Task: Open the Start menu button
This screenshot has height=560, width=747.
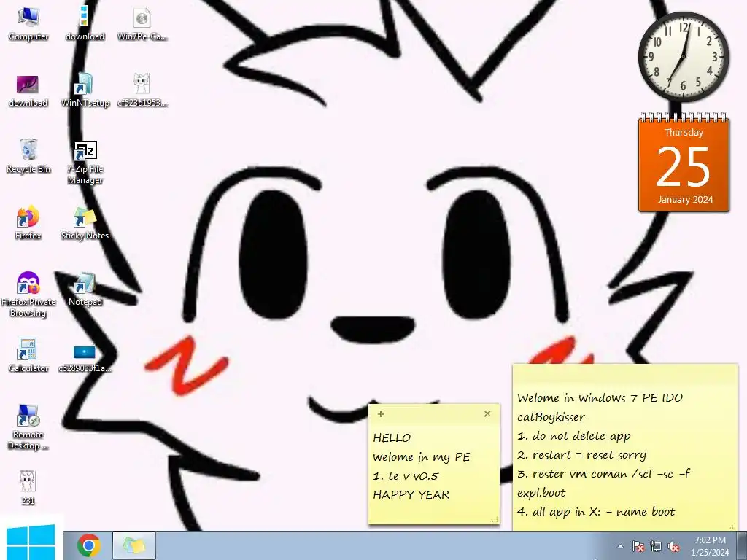Action: (31, 542)
